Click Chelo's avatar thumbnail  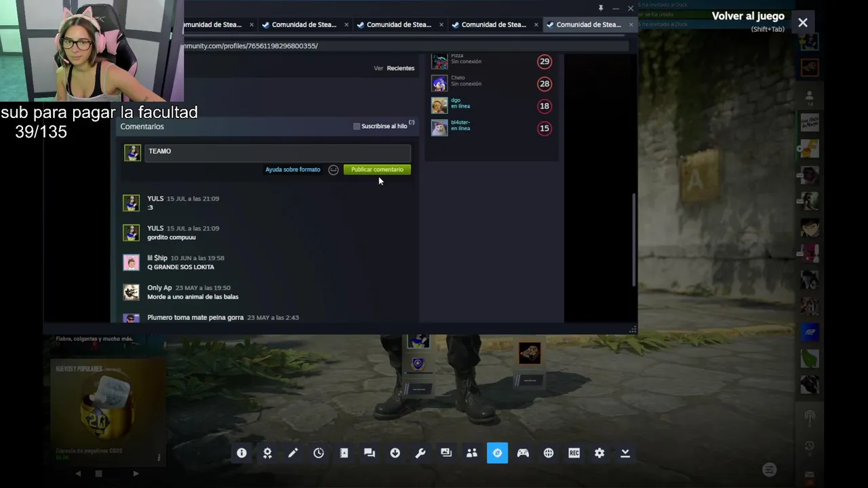click(439, 83)
